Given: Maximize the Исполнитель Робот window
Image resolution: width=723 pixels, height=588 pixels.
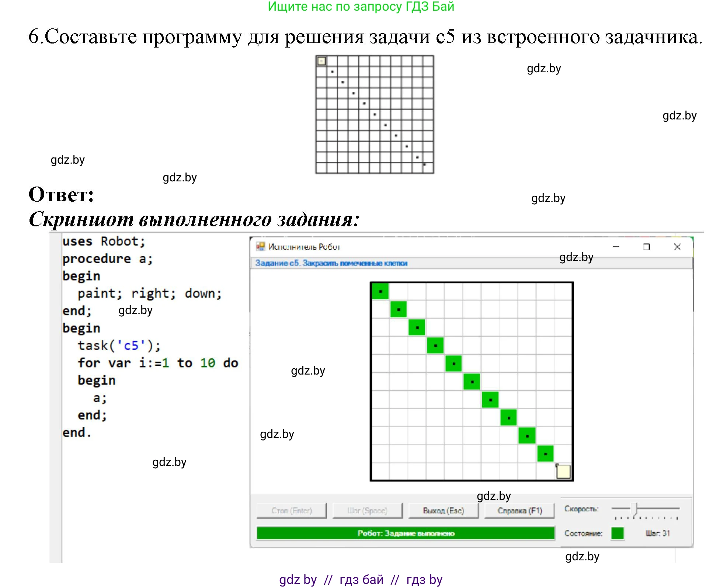Looking at the screenshot, I should pyautogui.click(x=646, y=247).
